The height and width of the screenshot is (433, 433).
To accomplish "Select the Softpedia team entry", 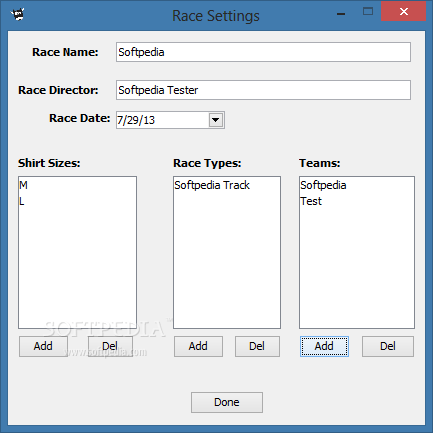I will (x=323, y=185).
